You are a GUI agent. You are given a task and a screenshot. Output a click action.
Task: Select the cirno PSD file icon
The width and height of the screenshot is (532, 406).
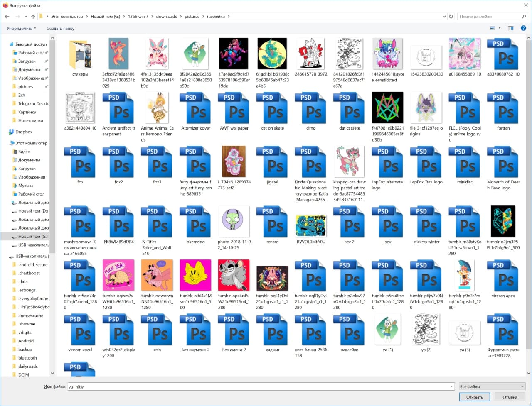click(311, 108)
